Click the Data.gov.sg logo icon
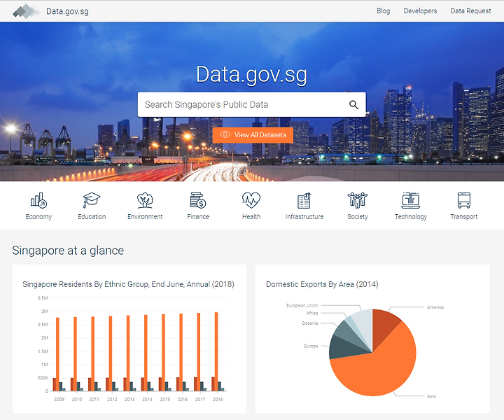504x420 pixels. 27,11
